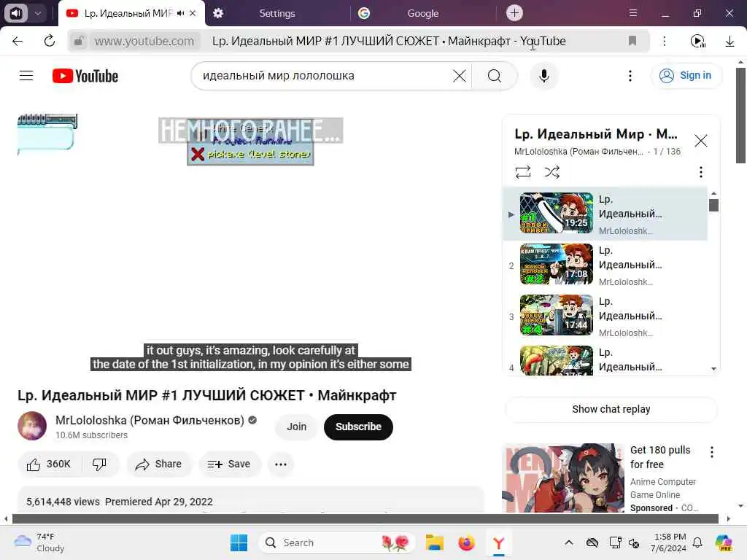Viewport: 747px width, 560px height.
Task: Play playlist video 1 with 19:25 duration
Action: [x=557, y=213]
